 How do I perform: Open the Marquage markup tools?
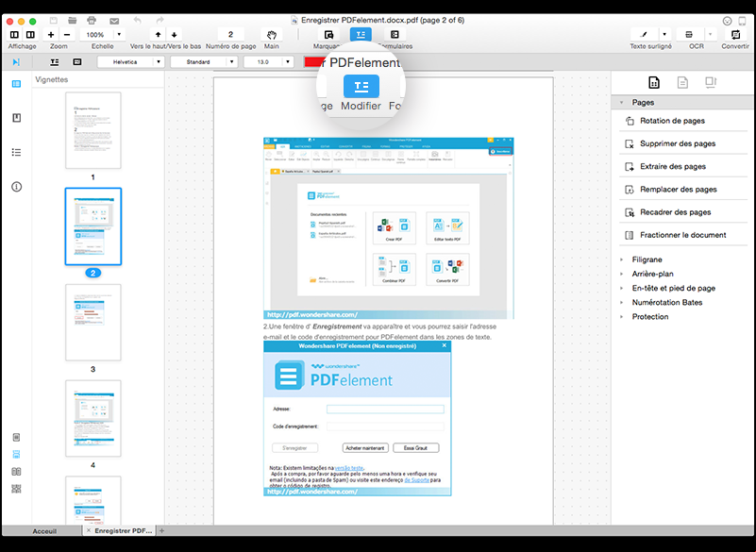coord(328,34)
